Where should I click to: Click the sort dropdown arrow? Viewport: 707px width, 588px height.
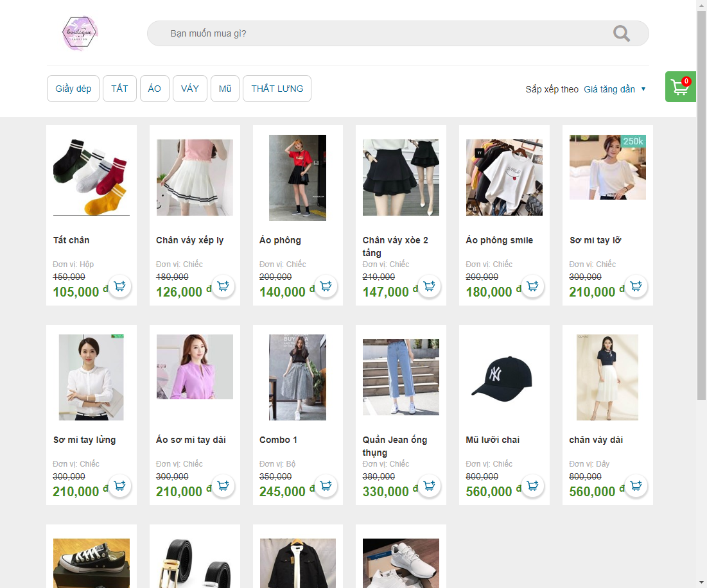643,89
